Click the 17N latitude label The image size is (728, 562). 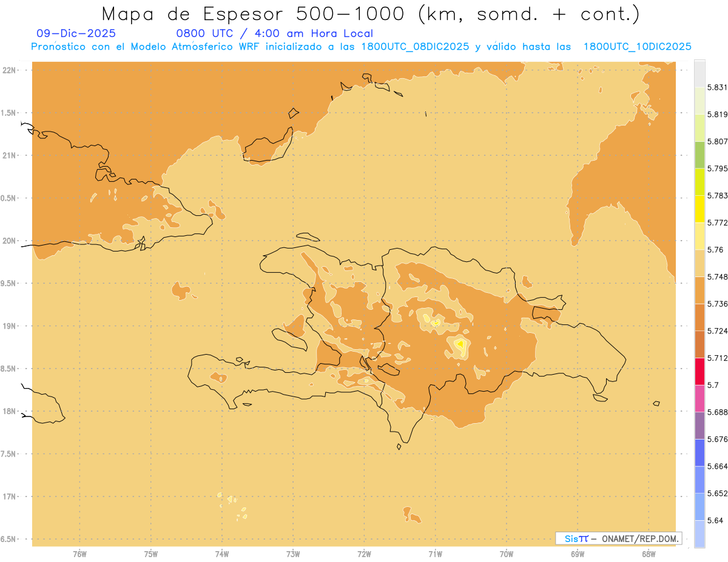(10, 497)
